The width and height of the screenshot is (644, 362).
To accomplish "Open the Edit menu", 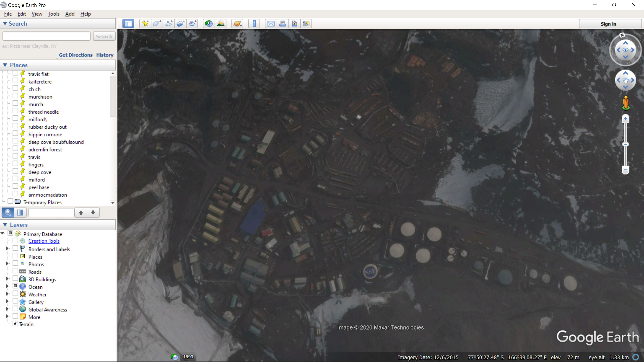I will (x=21, y=14).
